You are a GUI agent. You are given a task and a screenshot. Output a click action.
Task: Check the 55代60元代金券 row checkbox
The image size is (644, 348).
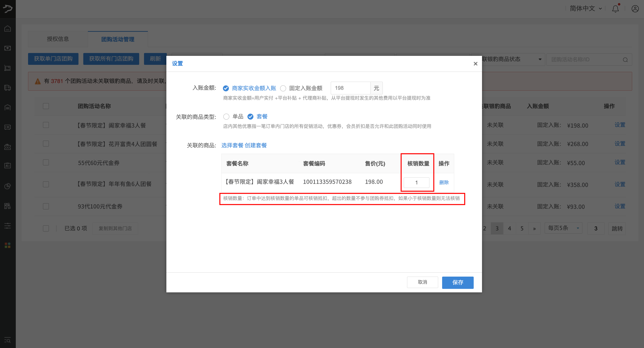(x=46, y=163)
